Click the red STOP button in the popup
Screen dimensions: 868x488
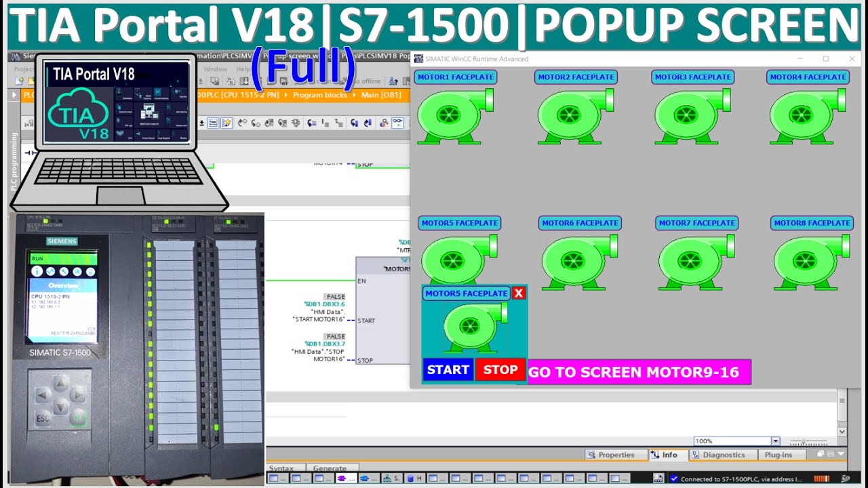click(x=500, y=370)
